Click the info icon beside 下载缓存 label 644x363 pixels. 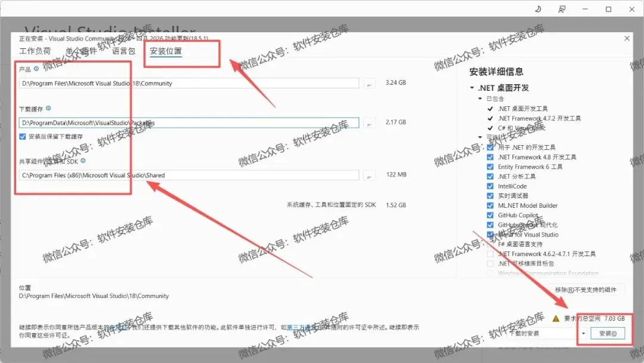[48, 108]
